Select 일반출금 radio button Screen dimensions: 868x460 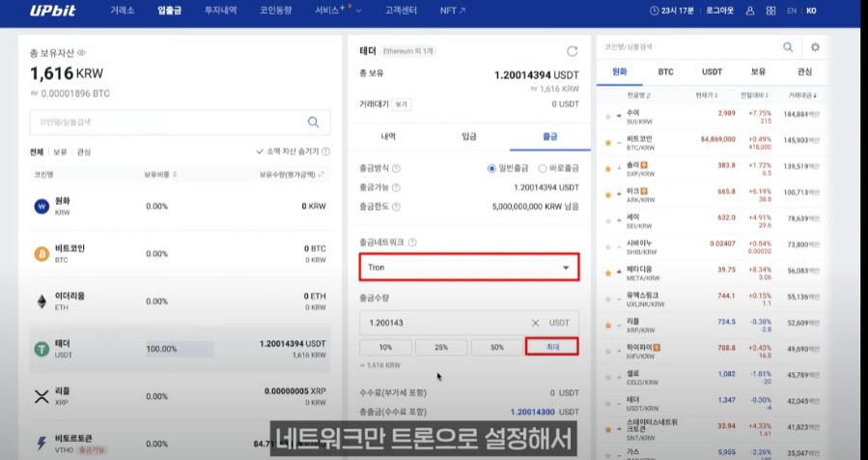click(x=491, y=168)
